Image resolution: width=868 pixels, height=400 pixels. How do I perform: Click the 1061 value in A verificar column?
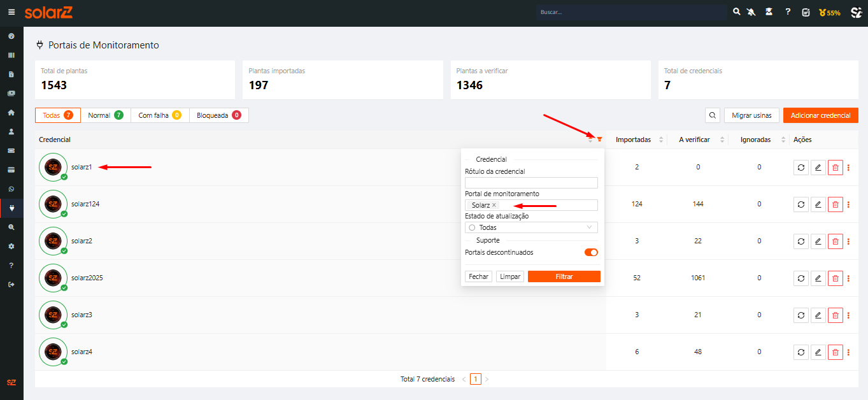pos(697,278)
